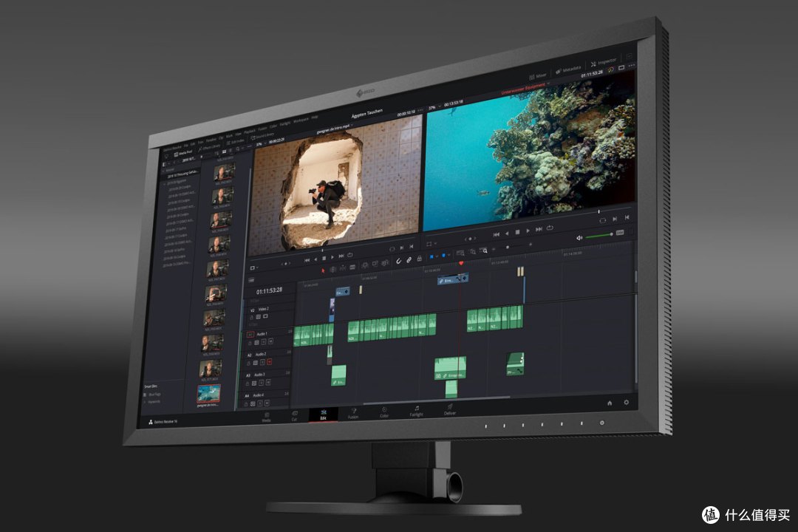Jump to first frame in source viewer
This screenshot has height=532, width=798.
(x=307, y=260)
